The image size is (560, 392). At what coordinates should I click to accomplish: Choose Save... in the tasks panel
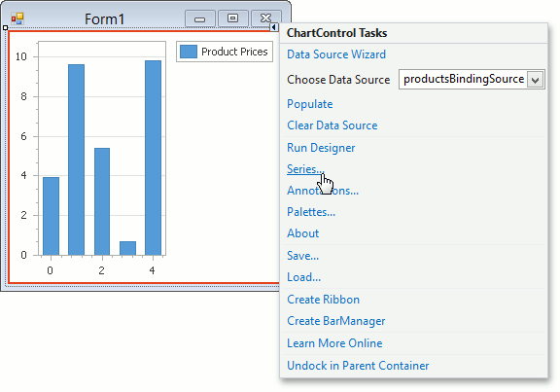click(303, 256)
